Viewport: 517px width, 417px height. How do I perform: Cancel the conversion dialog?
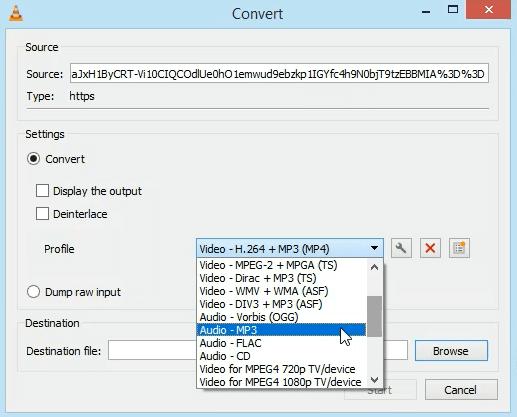pyautogui.click(x=461, y=390)
